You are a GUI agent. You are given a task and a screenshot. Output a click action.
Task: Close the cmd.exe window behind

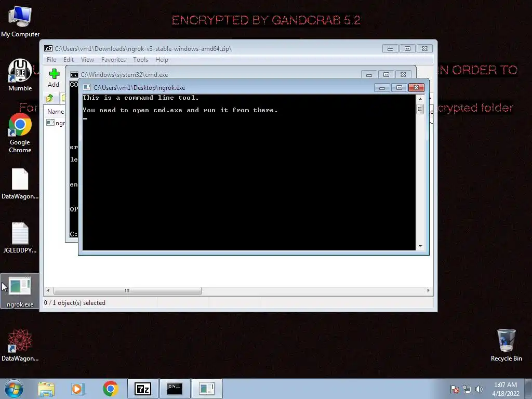tap(403, 75)
